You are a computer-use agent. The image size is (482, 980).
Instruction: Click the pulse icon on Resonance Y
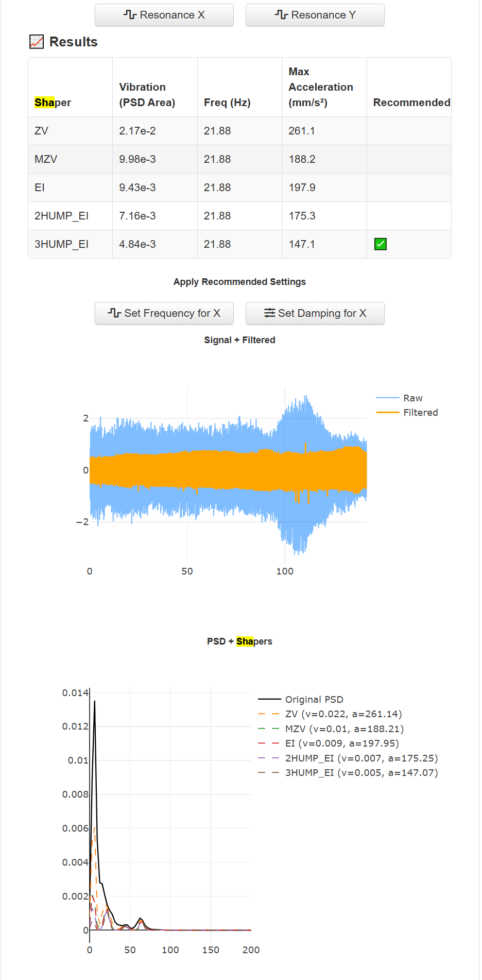(281, 14)
